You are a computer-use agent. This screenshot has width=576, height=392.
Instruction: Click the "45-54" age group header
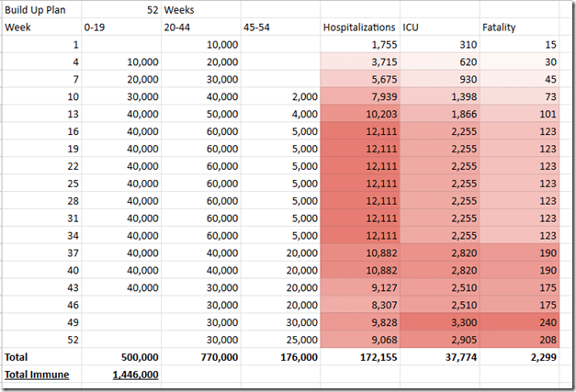pos(257,28)
